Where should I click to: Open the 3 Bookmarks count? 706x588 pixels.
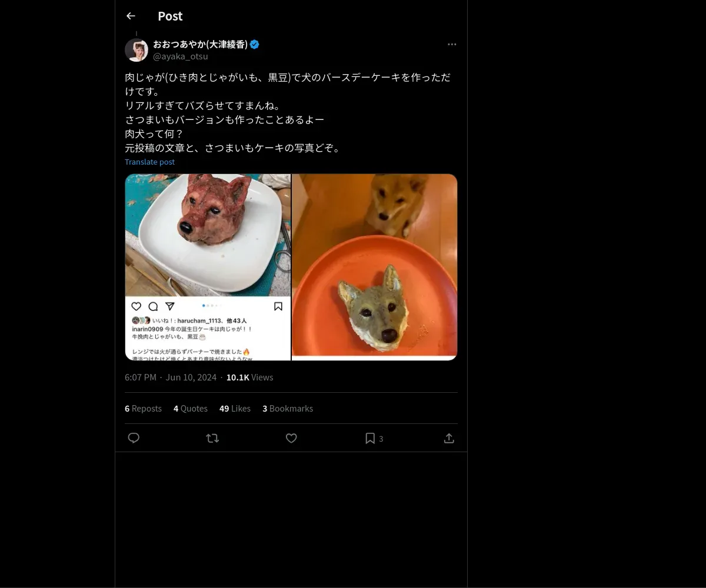coord(288,408)
